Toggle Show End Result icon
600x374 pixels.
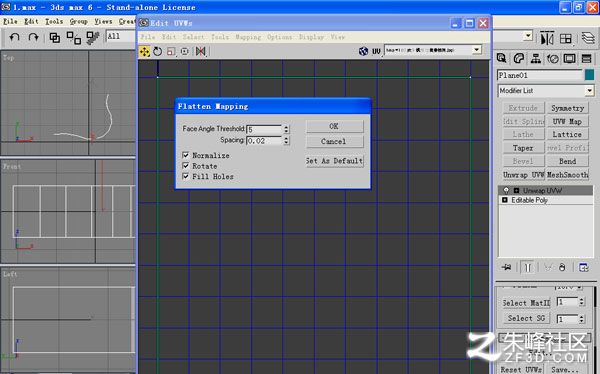tap(528, 267)
